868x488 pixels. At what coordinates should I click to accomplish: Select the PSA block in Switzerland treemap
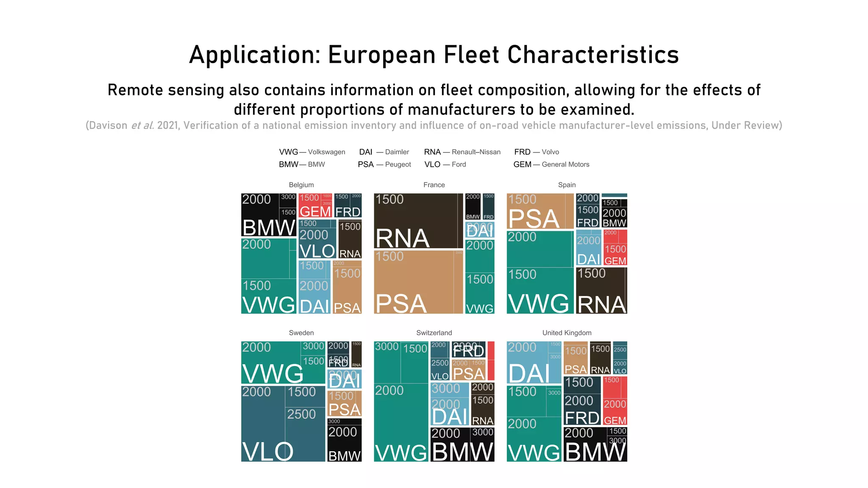[x=468, y=370]
